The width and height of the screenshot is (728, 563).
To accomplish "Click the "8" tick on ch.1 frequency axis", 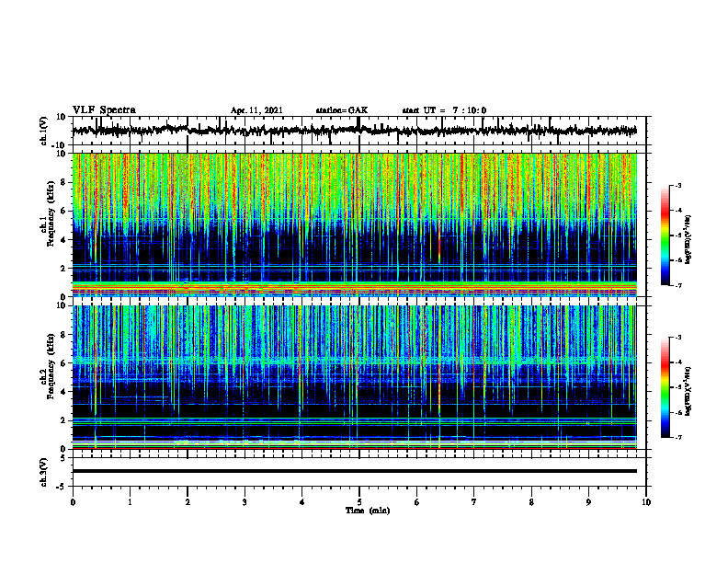I will click(x=63, y=182).
